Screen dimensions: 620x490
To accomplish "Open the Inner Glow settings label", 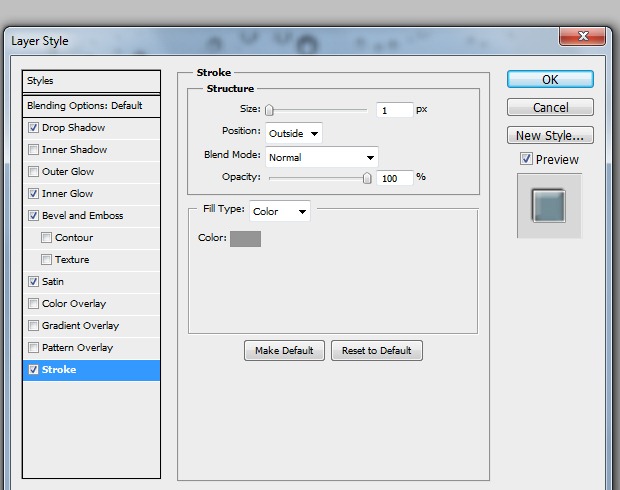I will coord(68,194).
